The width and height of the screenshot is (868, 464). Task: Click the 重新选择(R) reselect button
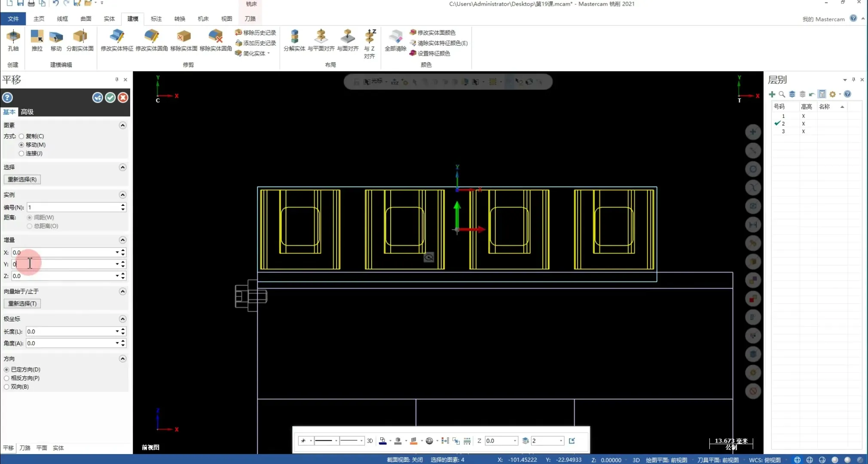22,179
